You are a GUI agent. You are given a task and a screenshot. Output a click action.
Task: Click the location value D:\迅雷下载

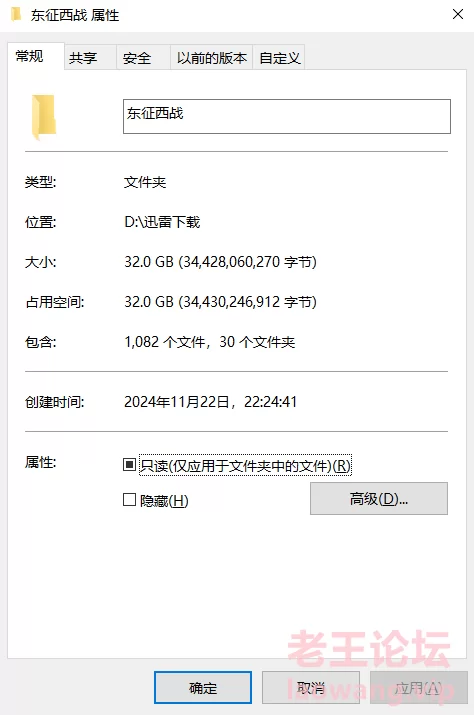pyautogui.click(x=162, y=222)
